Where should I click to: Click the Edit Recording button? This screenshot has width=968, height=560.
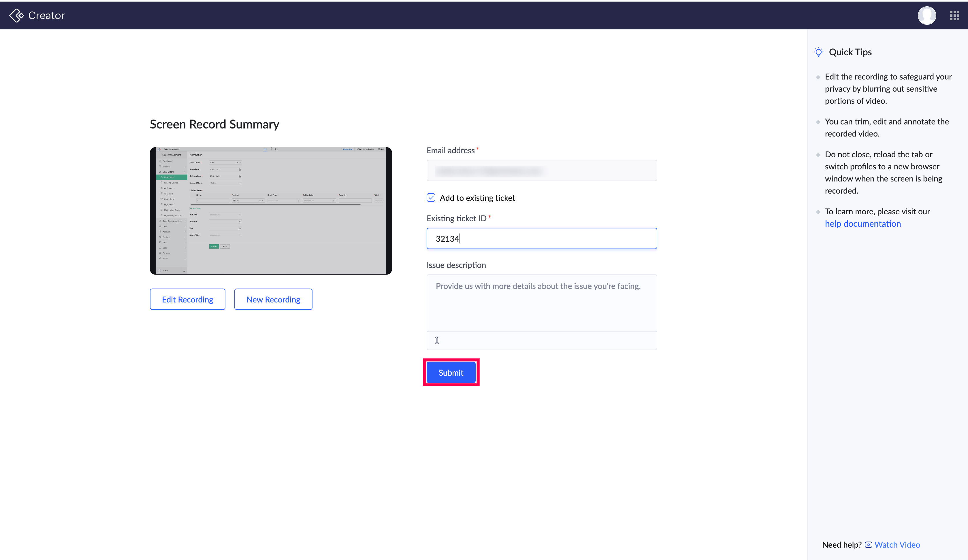(x=187, y=299)
